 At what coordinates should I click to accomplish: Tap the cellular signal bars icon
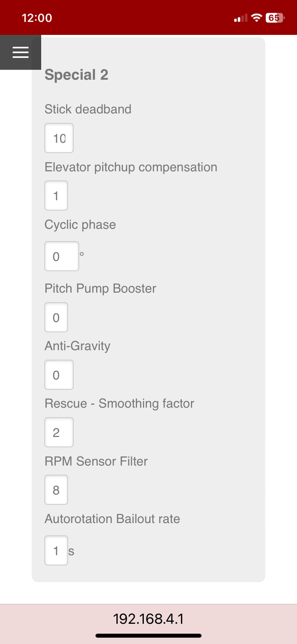pos(240,18)
